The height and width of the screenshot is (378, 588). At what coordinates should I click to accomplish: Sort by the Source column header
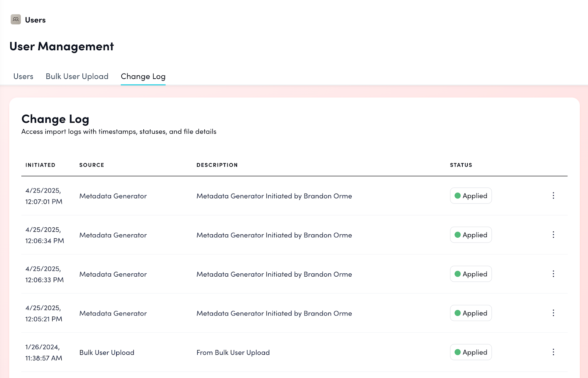pos(92,165)
